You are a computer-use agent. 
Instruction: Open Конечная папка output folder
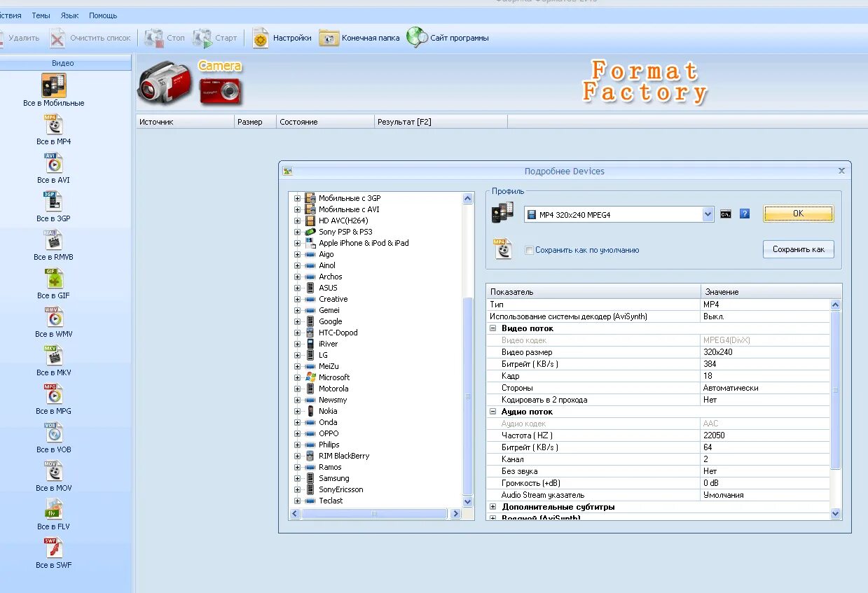click(x=359, y=38)
